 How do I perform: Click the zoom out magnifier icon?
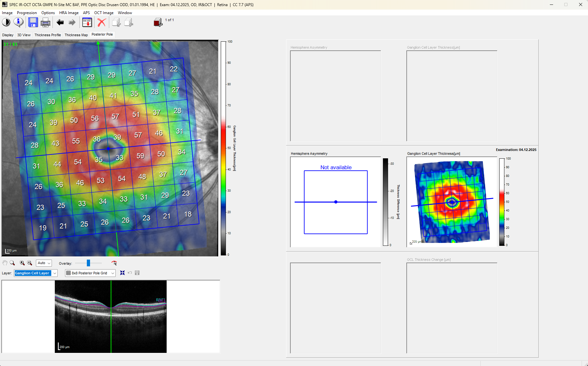tap(30, 263)
